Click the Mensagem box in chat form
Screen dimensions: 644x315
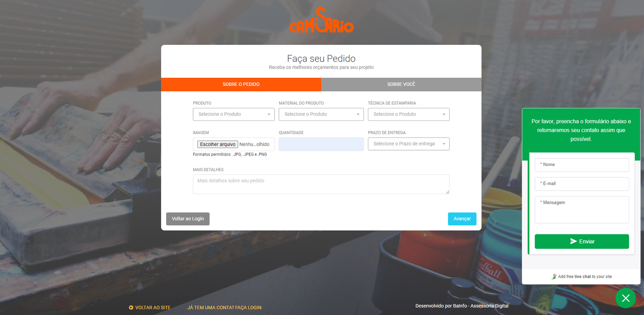(x=582, y=209)
